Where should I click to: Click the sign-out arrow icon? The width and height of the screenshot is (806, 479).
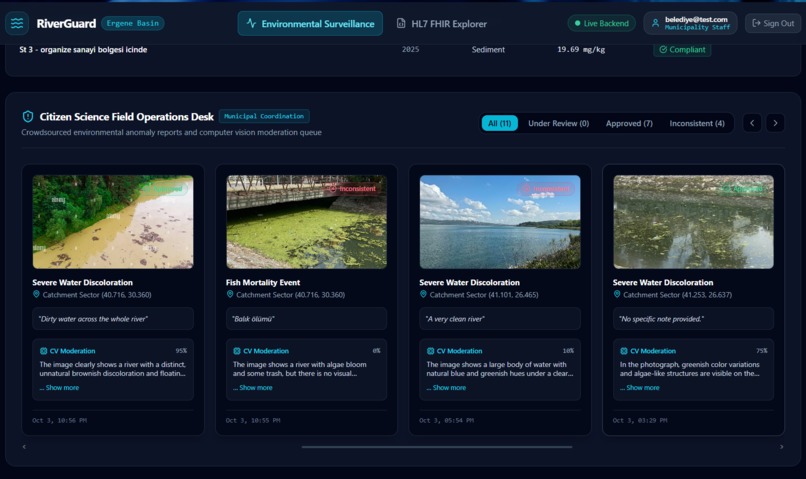click(x=756, y=23)
